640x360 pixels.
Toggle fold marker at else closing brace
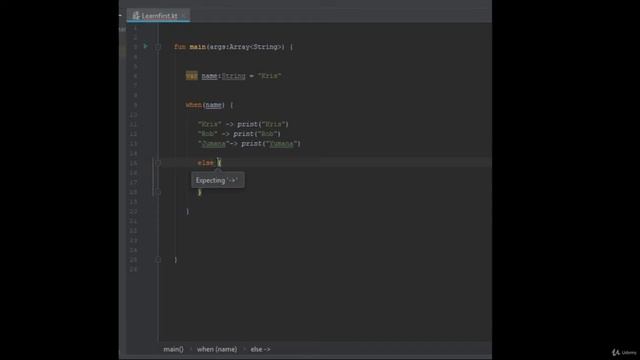click(158, 192)
